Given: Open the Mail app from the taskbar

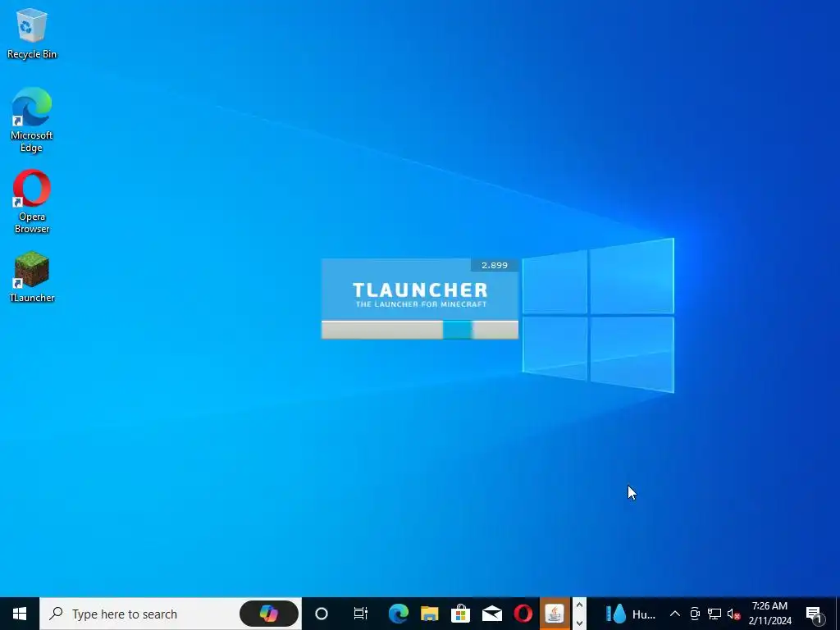Looking at the screenshot, I should point(492,614).
